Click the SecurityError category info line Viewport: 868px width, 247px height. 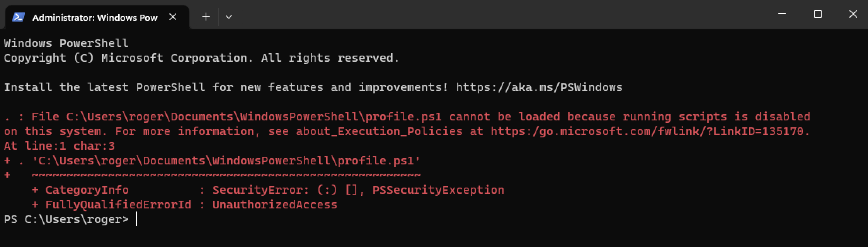pos(259,189)
